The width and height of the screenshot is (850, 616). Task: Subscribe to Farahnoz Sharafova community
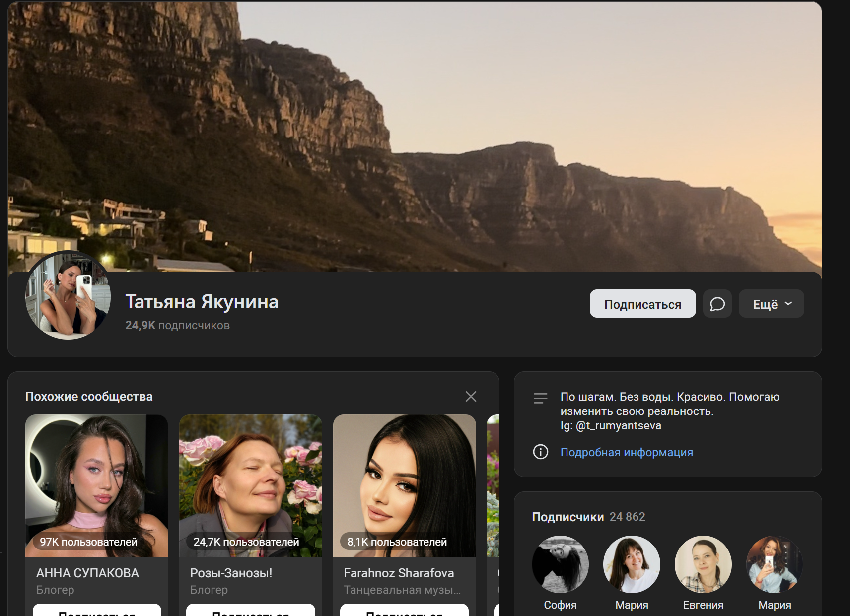tap(405, 611)
